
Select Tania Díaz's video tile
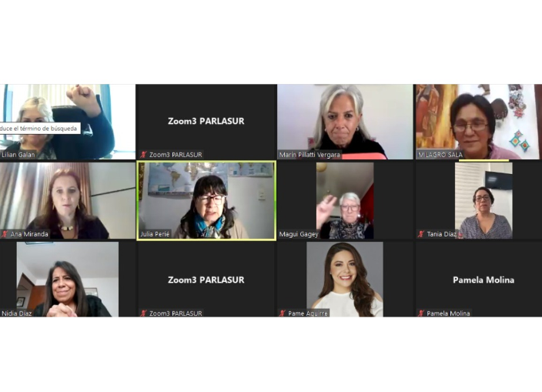coord(479,200)
